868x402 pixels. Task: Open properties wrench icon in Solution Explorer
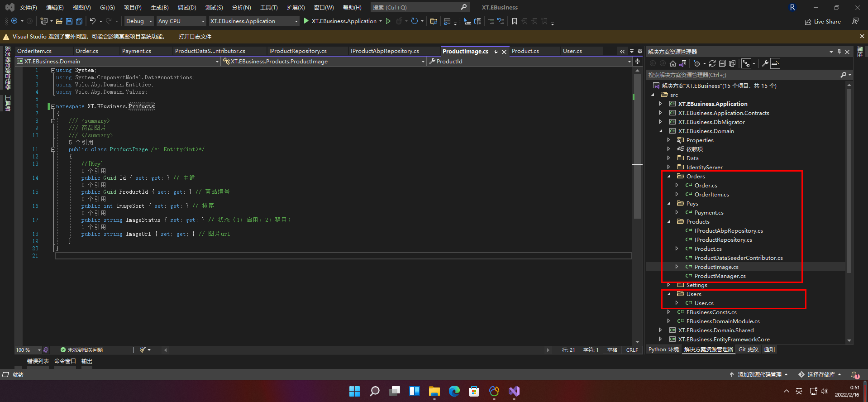coord(765,63)
